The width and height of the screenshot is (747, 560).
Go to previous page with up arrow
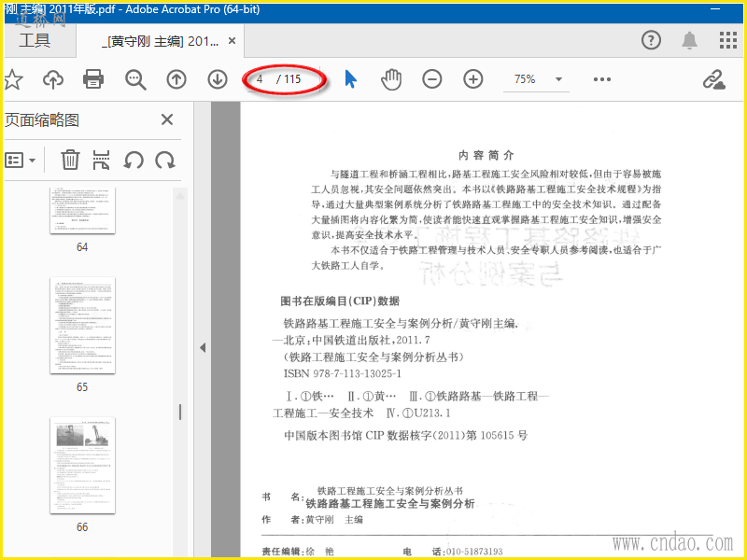(176, 79)
